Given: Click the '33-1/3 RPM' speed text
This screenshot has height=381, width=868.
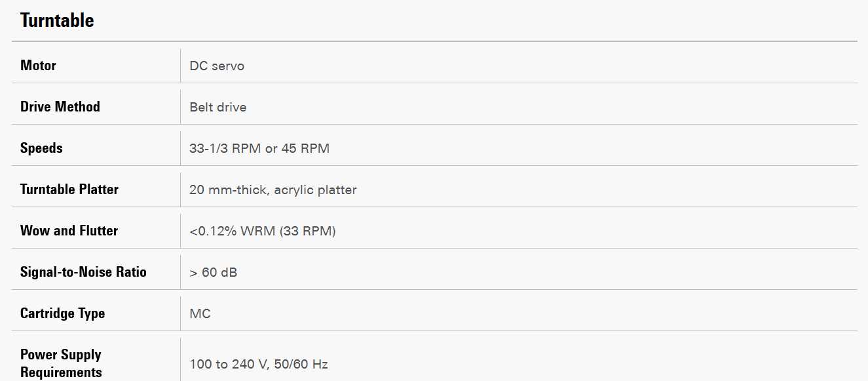Looking at the screenshot, I should pyautogui.click(x=225, y=148).
